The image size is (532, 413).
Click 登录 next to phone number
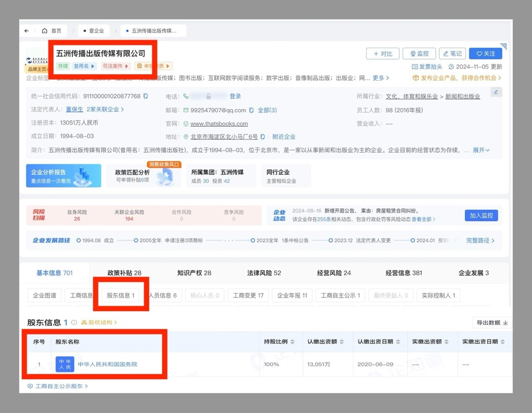pyautogui.click(x=235, y=96)
